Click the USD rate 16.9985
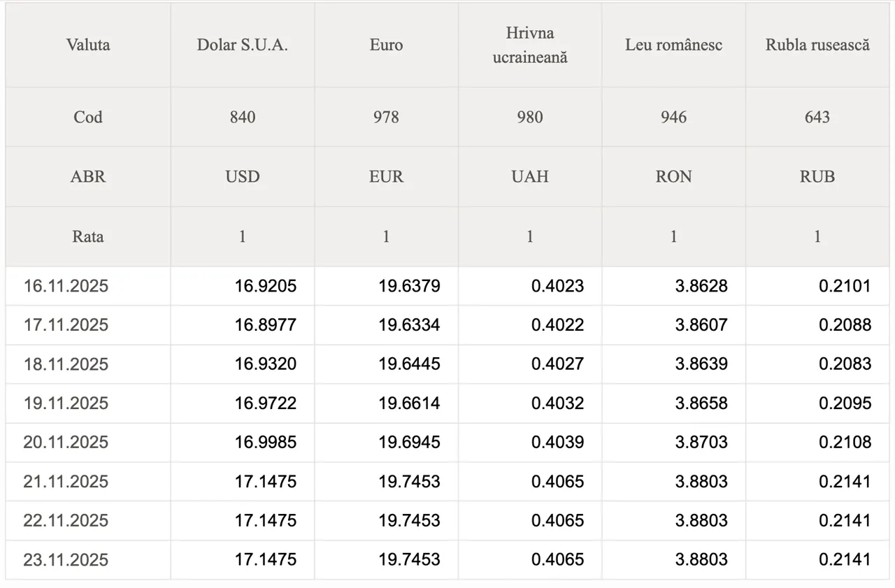 [266, 443]
